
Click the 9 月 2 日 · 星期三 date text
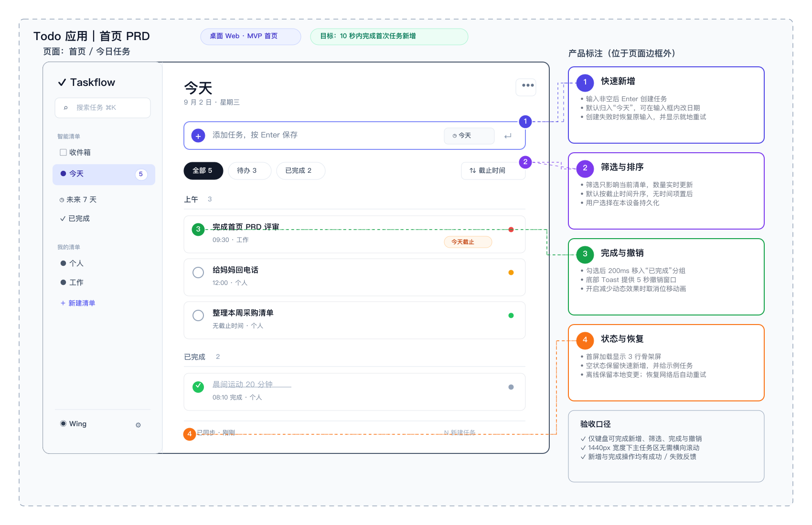212,102
